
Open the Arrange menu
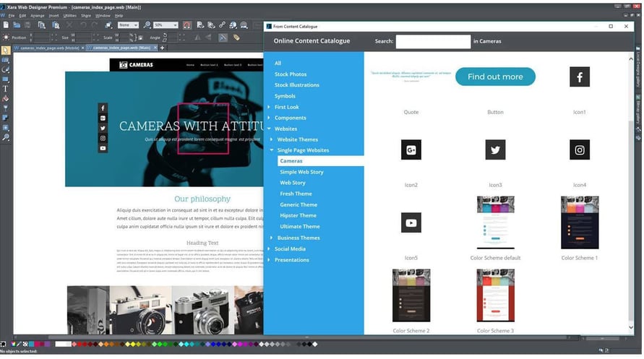[38, 16]
